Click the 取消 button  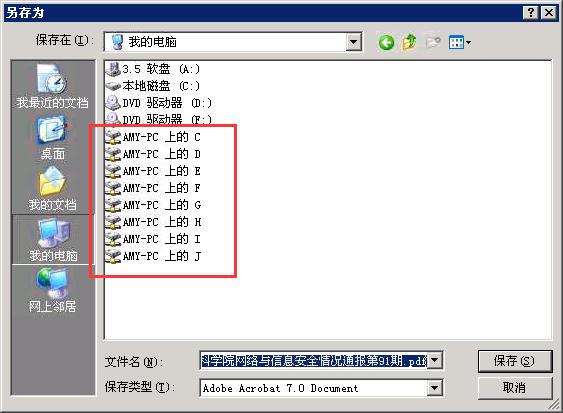coord(515,388)
